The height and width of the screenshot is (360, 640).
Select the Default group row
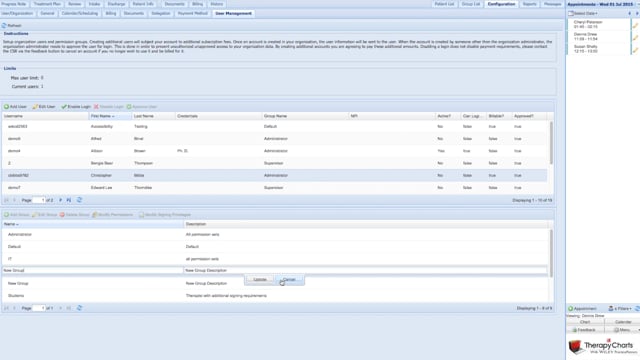[x=274, y=247]
